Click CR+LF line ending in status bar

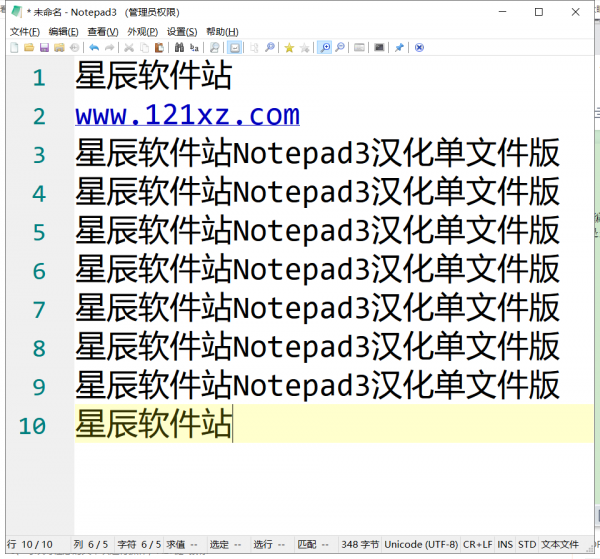[x=478, y=544]
